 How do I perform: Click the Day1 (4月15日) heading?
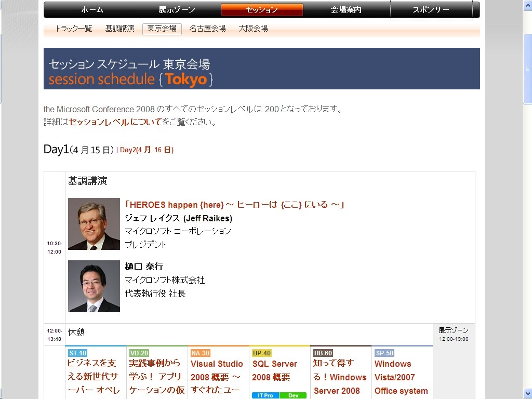78,150
